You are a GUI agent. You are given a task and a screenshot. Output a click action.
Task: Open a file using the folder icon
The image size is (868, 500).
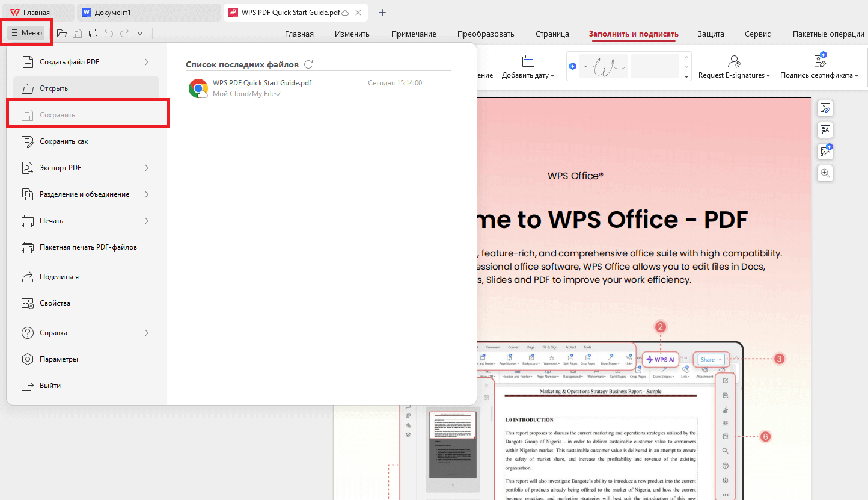click(x=62, y=34)
